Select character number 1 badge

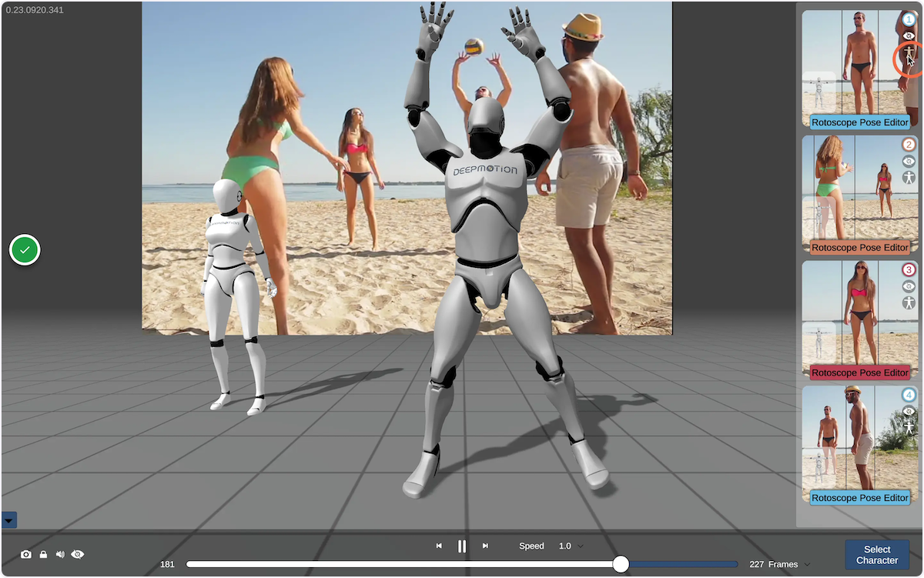tap(909, 19)
